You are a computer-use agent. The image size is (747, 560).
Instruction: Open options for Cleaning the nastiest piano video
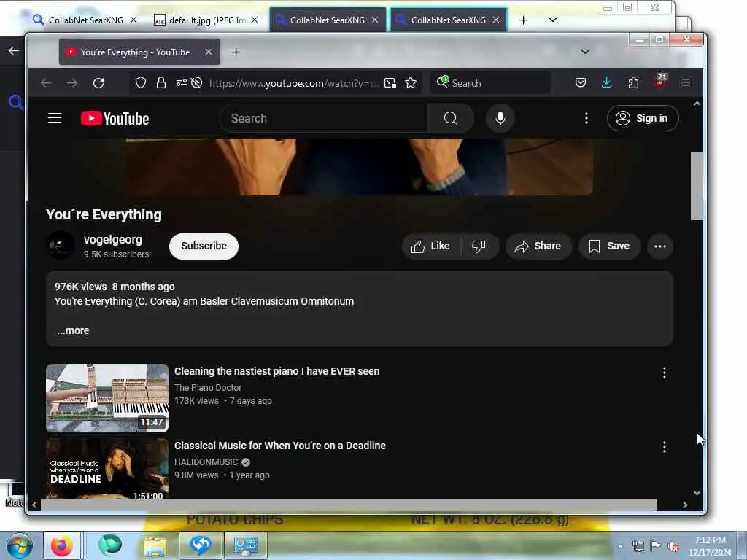(x=664, y=373)
